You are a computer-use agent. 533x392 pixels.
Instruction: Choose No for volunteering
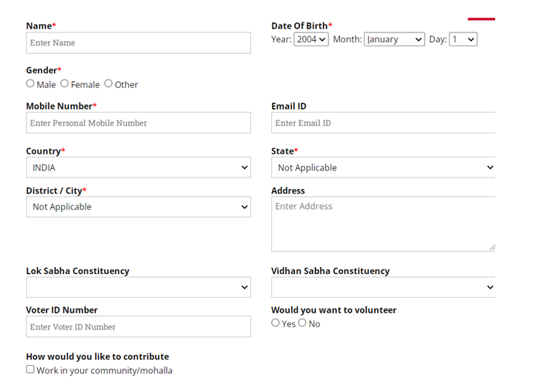point(302,323)
